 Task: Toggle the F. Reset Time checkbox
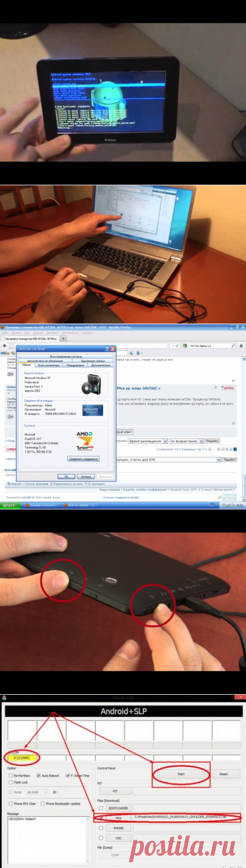pos(67,775)
